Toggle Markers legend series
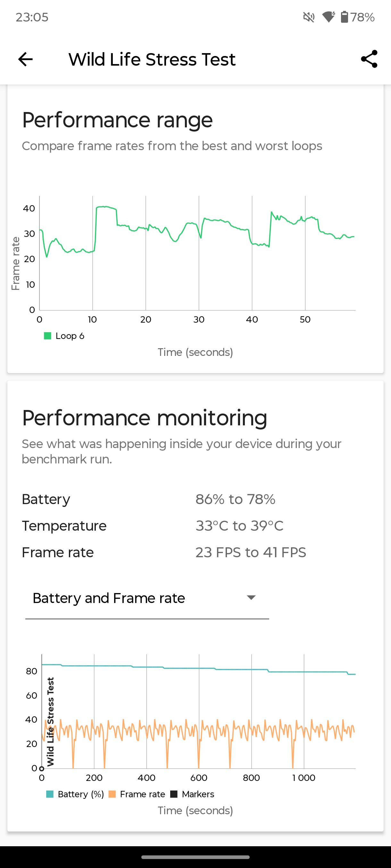 (192, 794)
